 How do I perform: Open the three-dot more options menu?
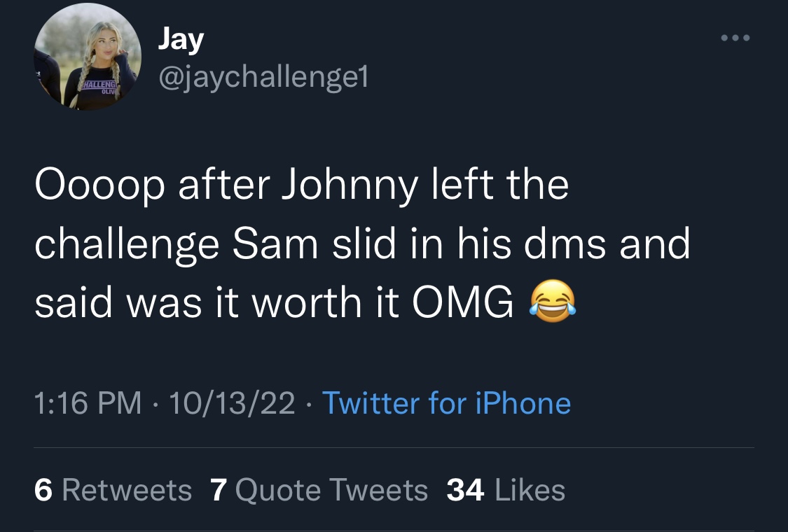click(x=735, y=38)
